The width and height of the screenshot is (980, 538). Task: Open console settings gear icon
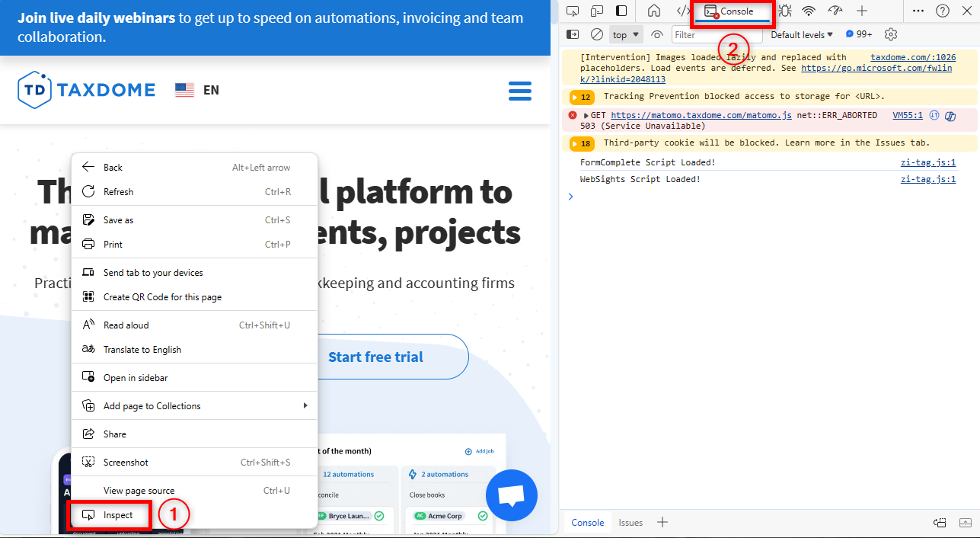tap(891, 34)
